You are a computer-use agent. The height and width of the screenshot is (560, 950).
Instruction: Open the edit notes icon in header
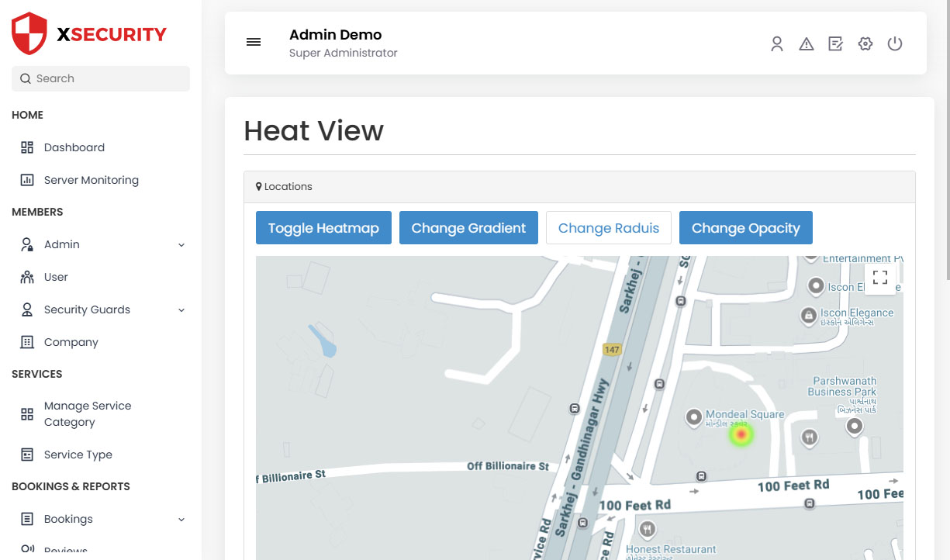pos(836,43)
